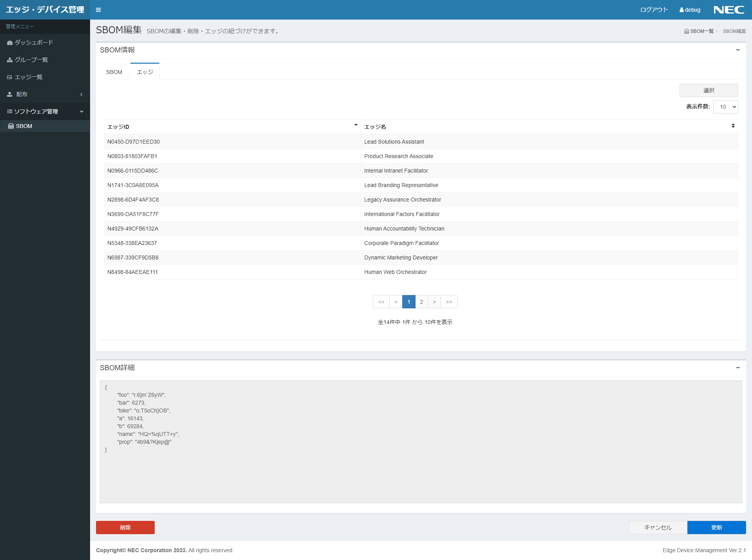752x560 pixels.
Task: Collapse the SBOM詳細 panel
Action: (x=738, y=368)
